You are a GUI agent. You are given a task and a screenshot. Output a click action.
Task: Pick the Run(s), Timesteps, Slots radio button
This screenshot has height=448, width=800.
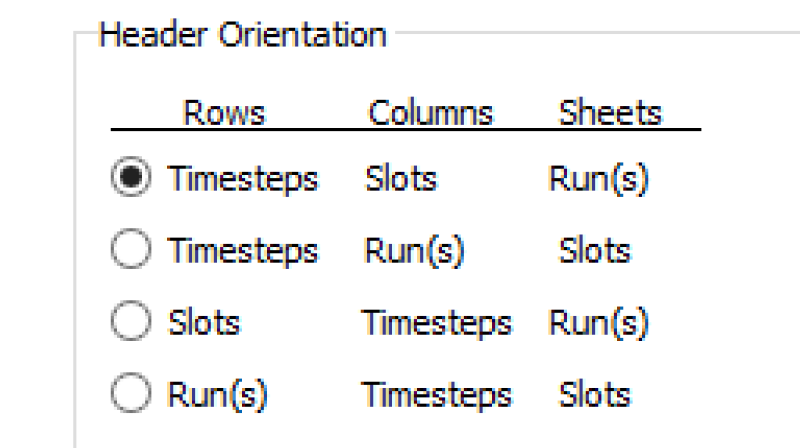point(129,394)
